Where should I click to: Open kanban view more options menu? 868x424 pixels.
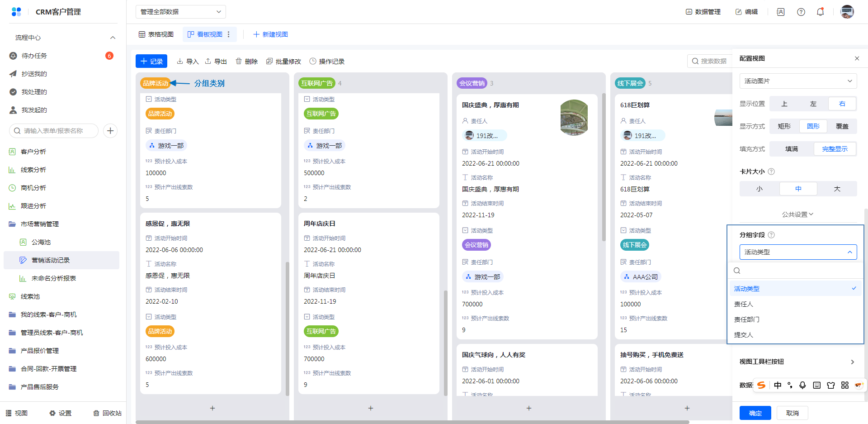[x=229, y=34]
